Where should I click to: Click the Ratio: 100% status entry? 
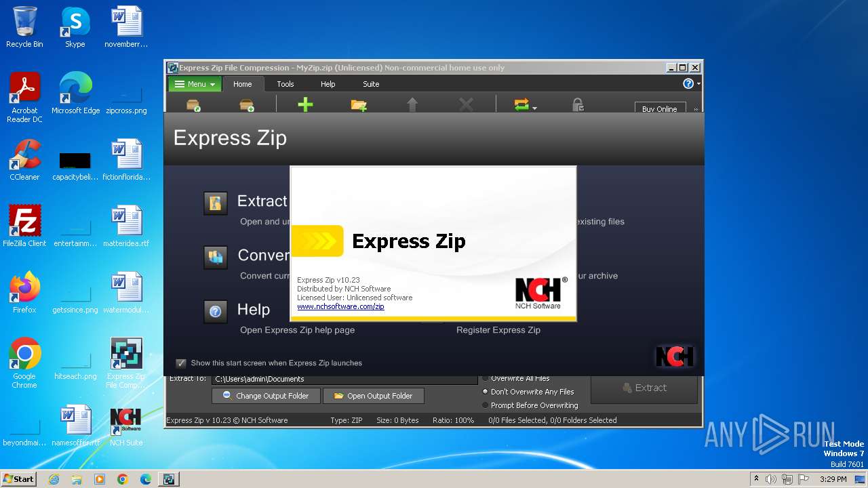pyautogui.click(x=453, y=420)
